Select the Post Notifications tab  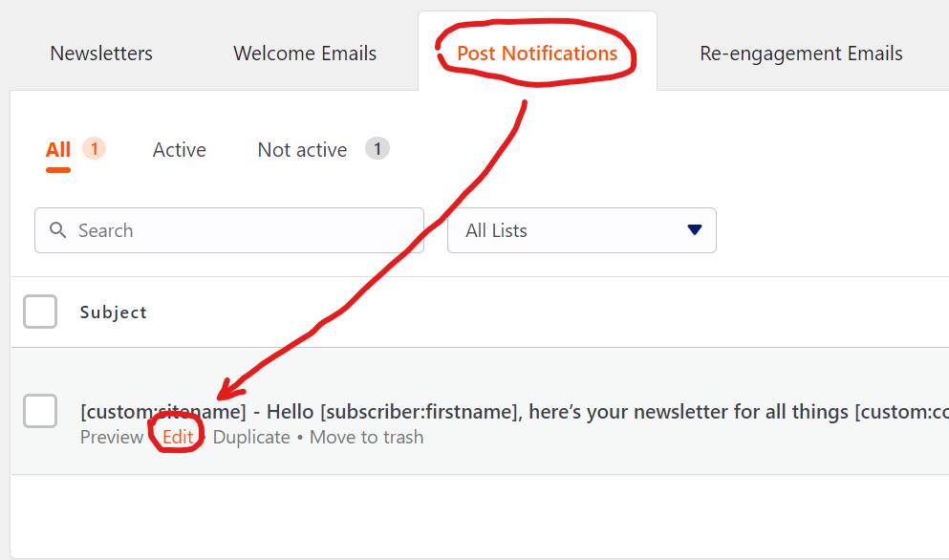[x=537, y=54]
